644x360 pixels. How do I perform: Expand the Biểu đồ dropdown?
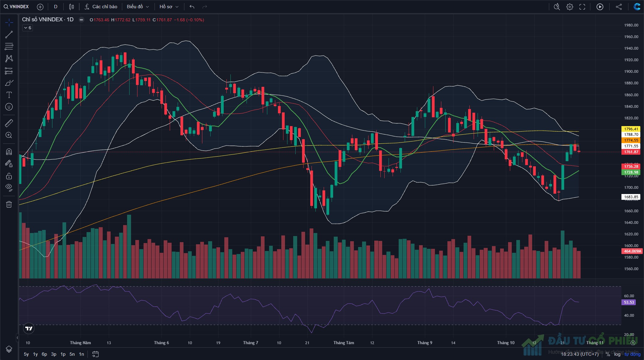click(x=138, y=7)
